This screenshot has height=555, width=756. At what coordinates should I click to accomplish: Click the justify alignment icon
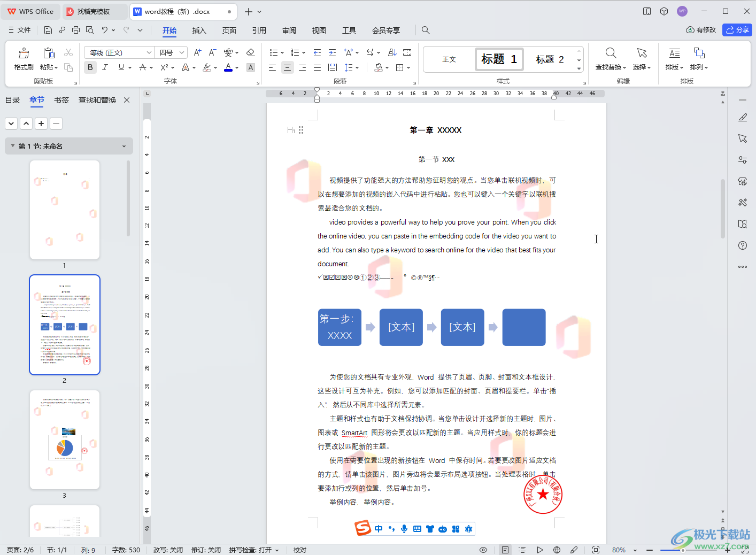click(x=317, y=67)
